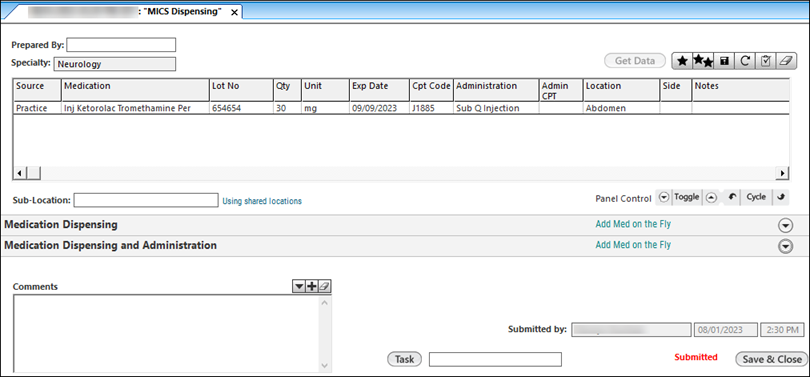This screenshot has height=377, width=810.
Task: Click the Toggle panel control button
Action: click(687, 197)
